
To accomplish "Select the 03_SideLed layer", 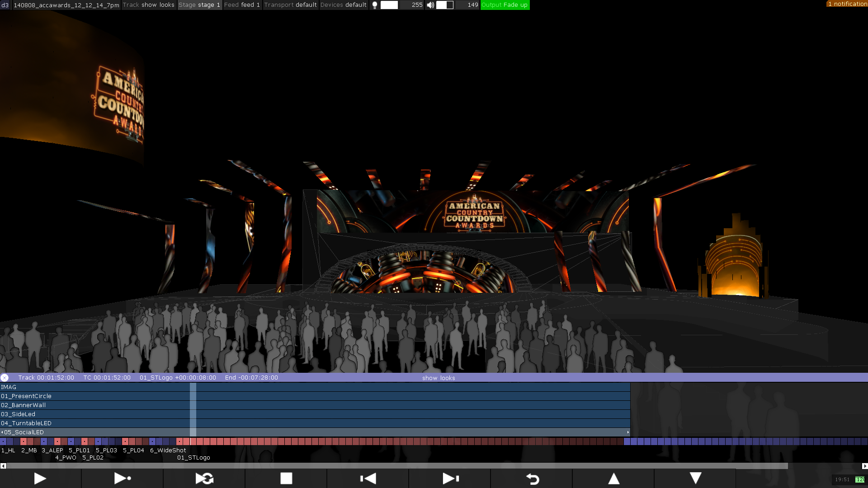I will click(315, 414).
